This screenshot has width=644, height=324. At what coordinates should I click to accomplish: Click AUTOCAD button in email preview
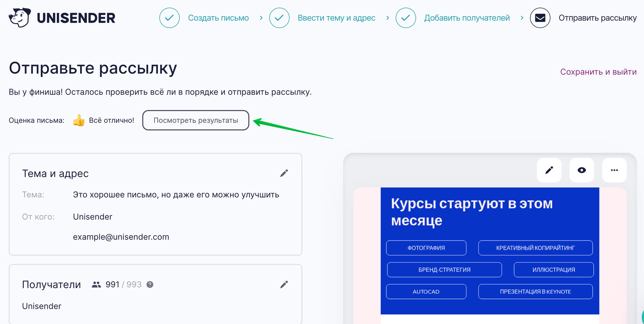tap(426, 292)
